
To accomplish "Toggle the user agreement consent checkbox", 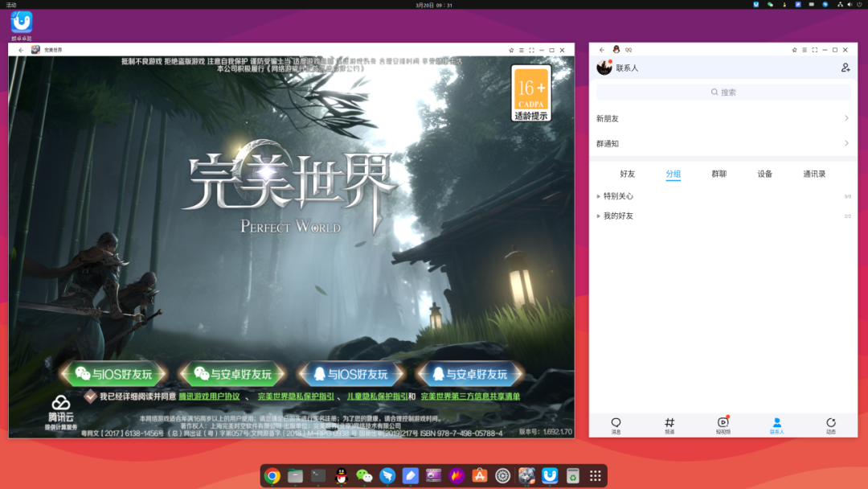I will coord(90,396).
